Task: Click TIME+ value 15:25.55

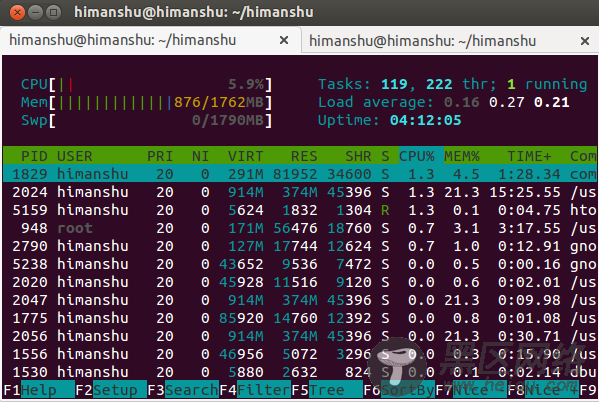Action: (525, 192)
